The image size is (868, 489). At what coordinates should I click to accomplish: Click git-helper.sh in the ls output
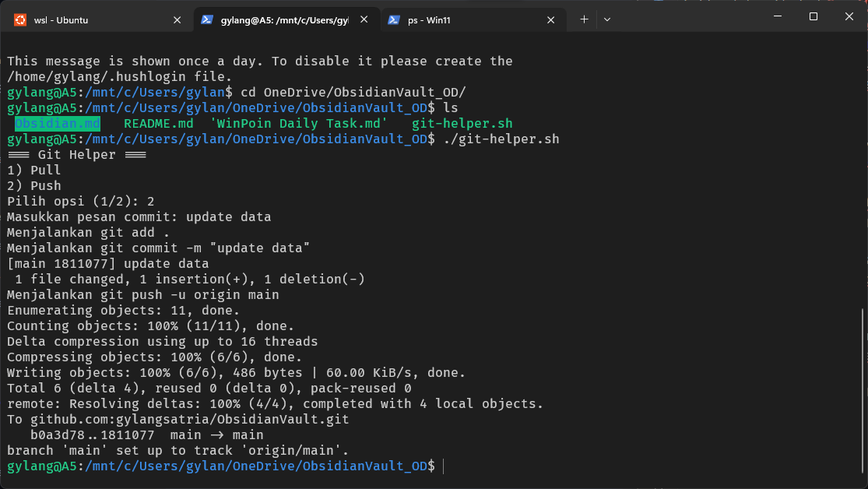pos(462,124)
